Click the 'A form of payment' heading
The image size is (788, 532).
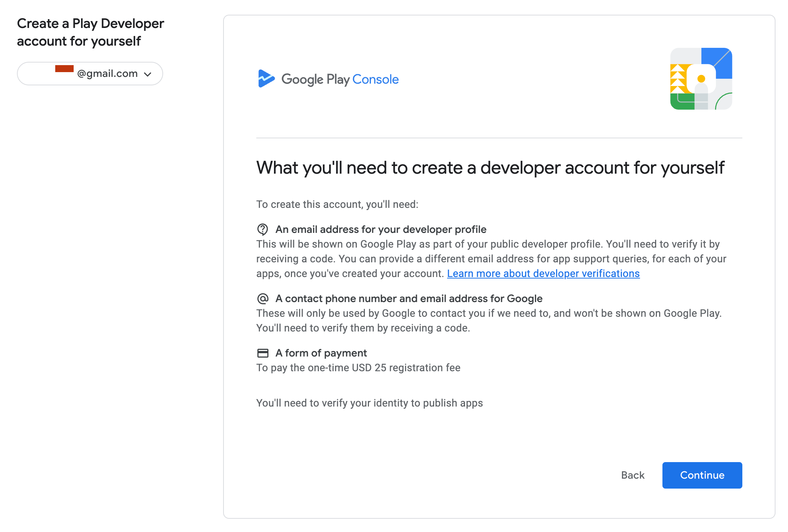[x=321, y=353]
